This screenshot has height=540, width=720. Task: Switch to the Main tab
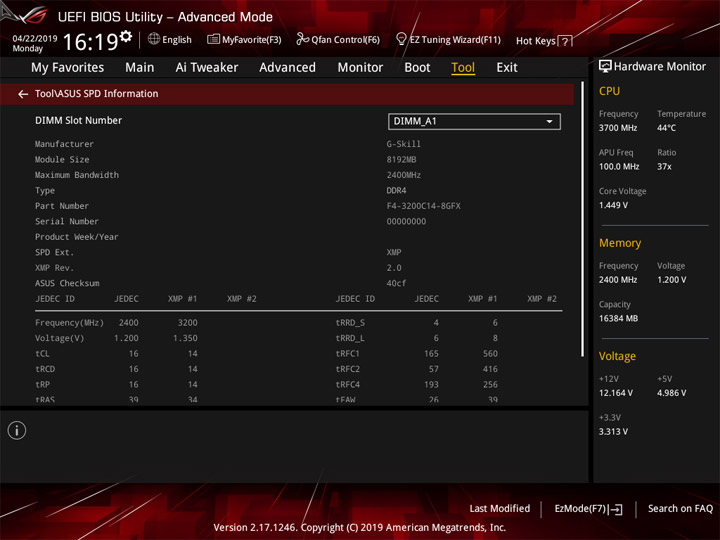point(140,68)
